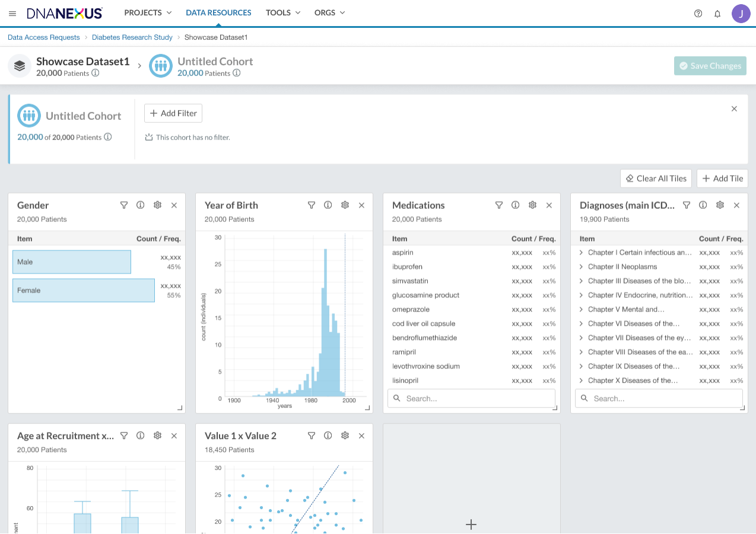
Task: Expand Chapter III Diseases of the blood row
Action: coord(581,281)
